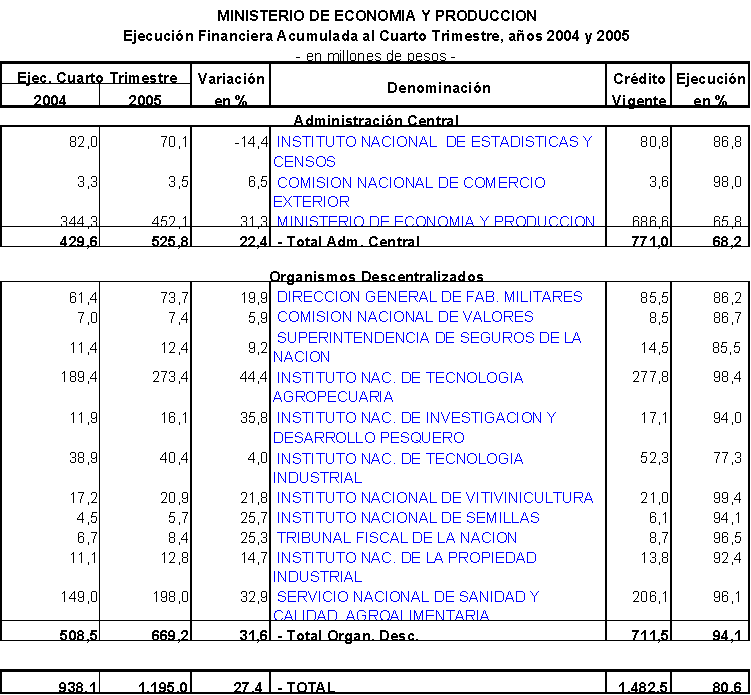Viewport: 751px width, 695px height.
Task: Click the 77,3 ejecución value
Action: tap(727, 458)
